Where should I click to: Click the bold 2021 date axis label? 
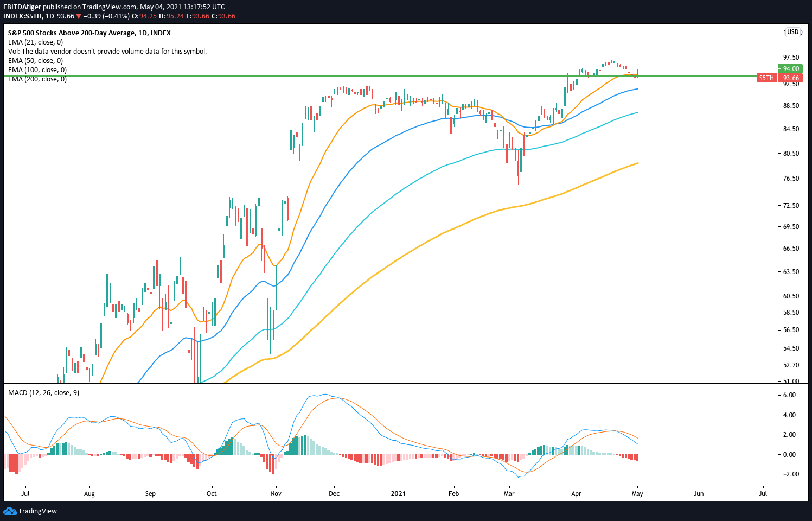coord(398,494)
